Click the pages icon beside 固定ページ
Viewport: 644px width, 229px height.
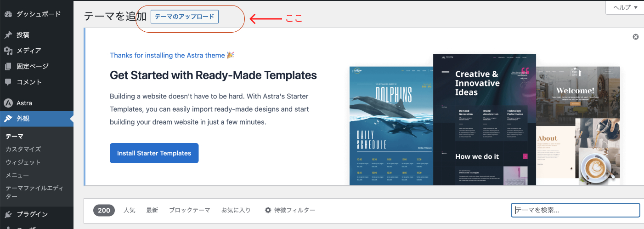click(8, 66)
